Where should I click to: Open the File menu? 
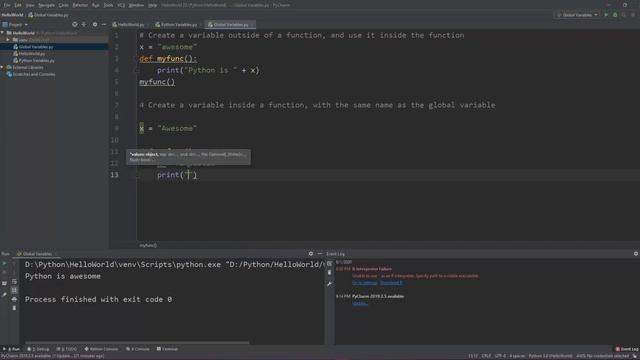tap(7, 5)
